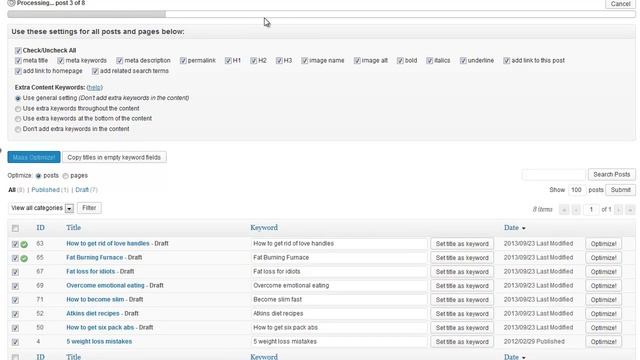This screenshot has height=360, width=640.
Task: Toggle image alt checkbox
Action: pos(357,61)
